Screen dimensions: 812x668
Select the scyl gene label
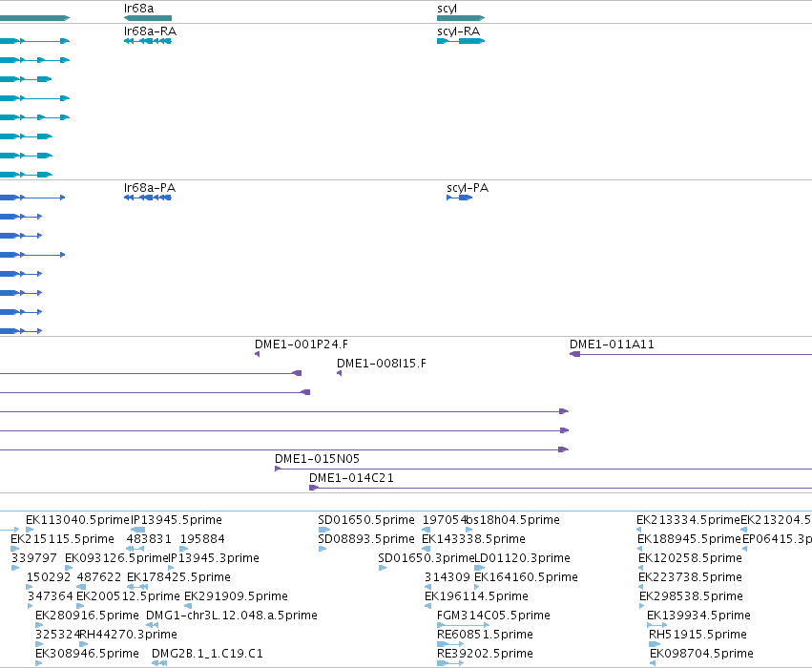[x=447, y=9]
